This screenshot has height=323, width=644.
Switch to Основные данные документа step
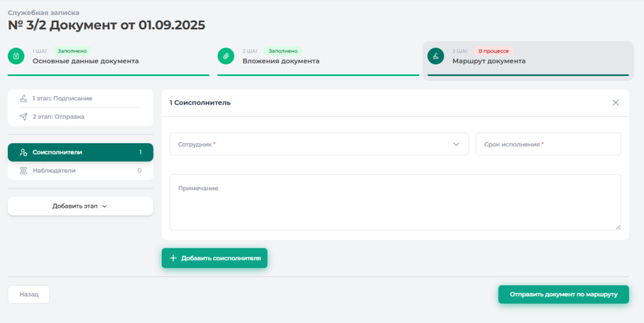pyautogui.click(x=86, y=61)
